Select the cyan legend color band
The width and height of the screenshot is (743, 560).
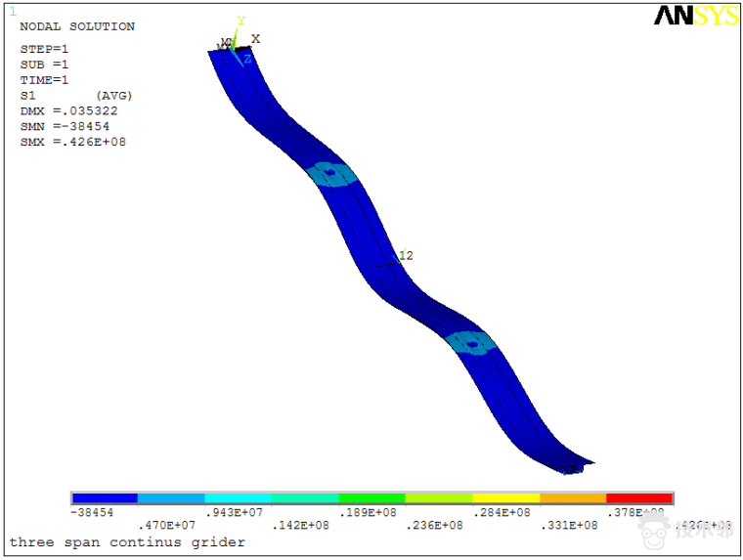[x=238, y=498]
